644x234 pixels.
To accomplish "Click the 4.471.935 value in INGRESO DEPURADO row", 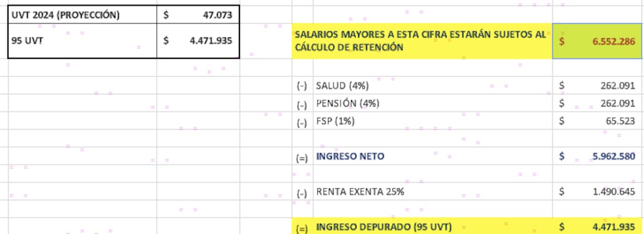I will [617, 227].
